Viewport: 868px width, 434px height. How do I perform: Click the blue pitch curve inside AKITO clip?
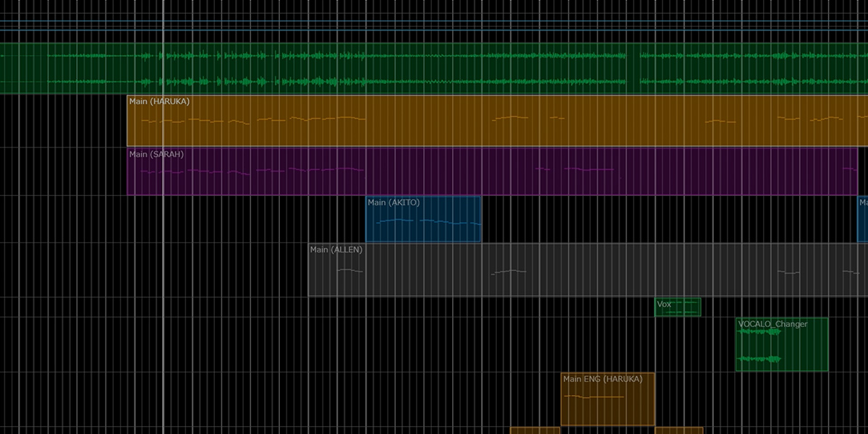(x=423, y=221)
